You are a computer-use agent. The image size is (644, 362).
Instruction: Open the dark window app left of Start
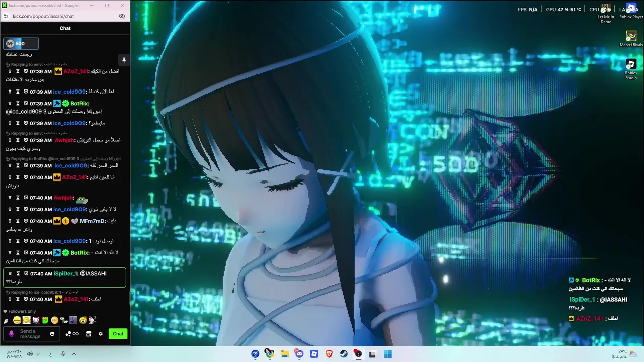point(373,354)
